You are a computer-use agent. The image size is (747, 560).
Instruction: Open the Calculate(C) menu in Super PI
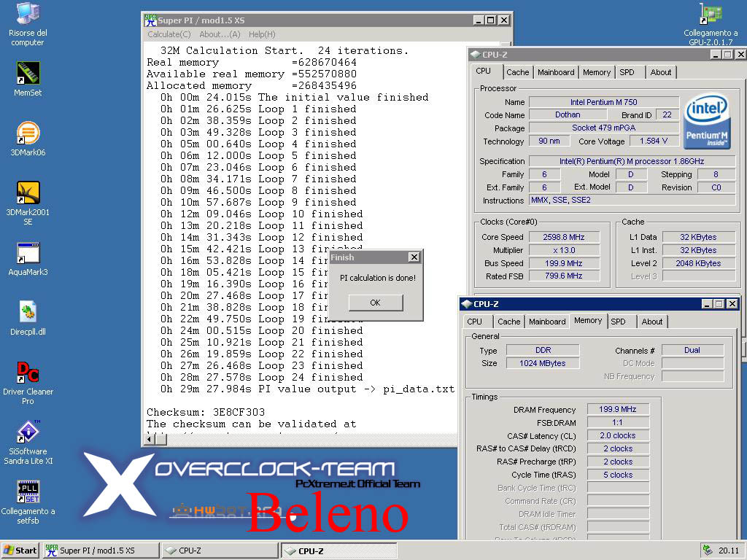click(x=169, y=34)
